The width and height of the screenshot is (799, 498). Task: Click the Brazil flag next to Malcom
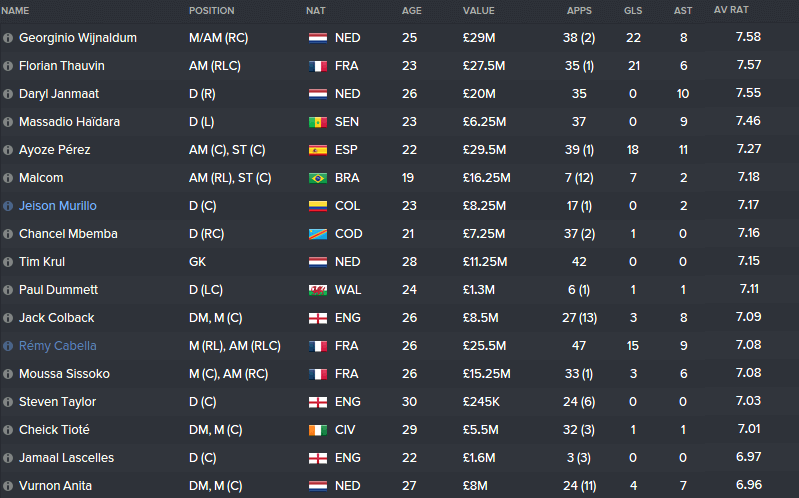point(318,178)
